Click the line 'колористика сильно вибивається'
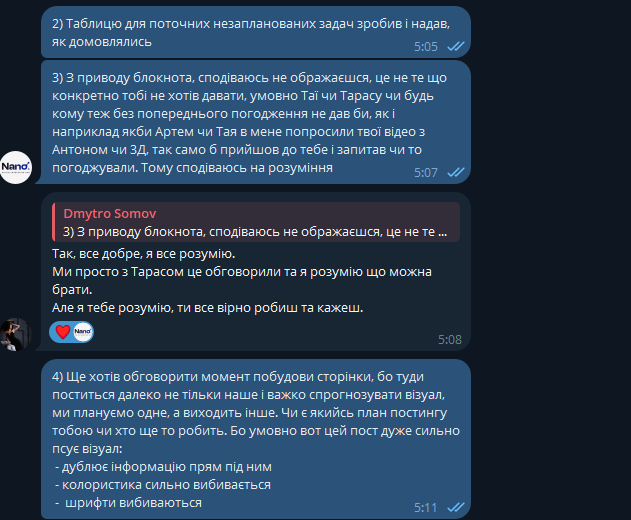The width and height of the screenshot is (631, 520). (163, 485)
